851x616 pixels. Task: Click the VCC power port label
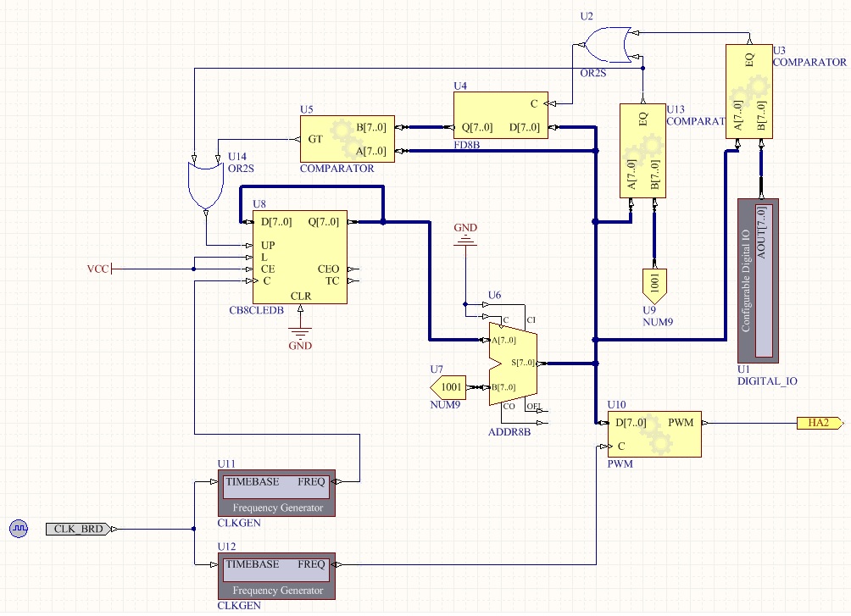tap(98, 269)
